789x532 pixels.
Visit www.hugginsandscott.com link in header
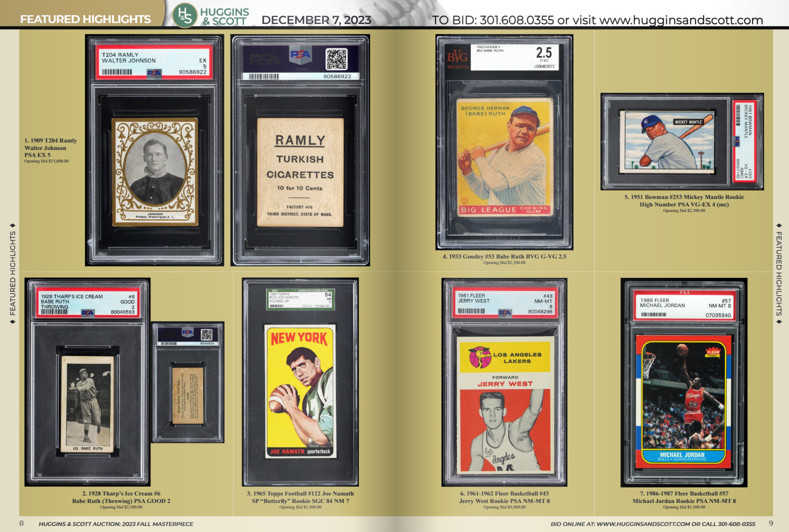coord(680,20)
